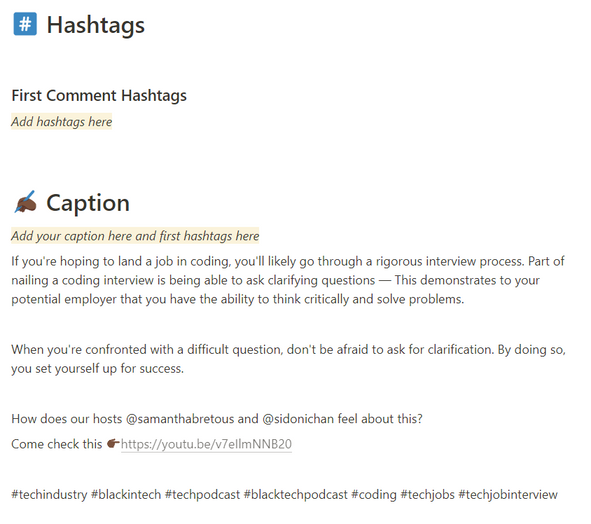Screen dimensions: 591x524
Task: Click the writing hand emoji icon
Action: click(25, 202)
